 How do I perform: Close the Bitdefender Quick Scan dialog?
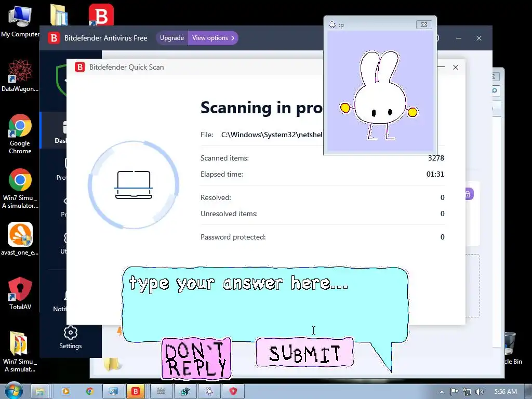pyautogui.click(x=456, y=67)
